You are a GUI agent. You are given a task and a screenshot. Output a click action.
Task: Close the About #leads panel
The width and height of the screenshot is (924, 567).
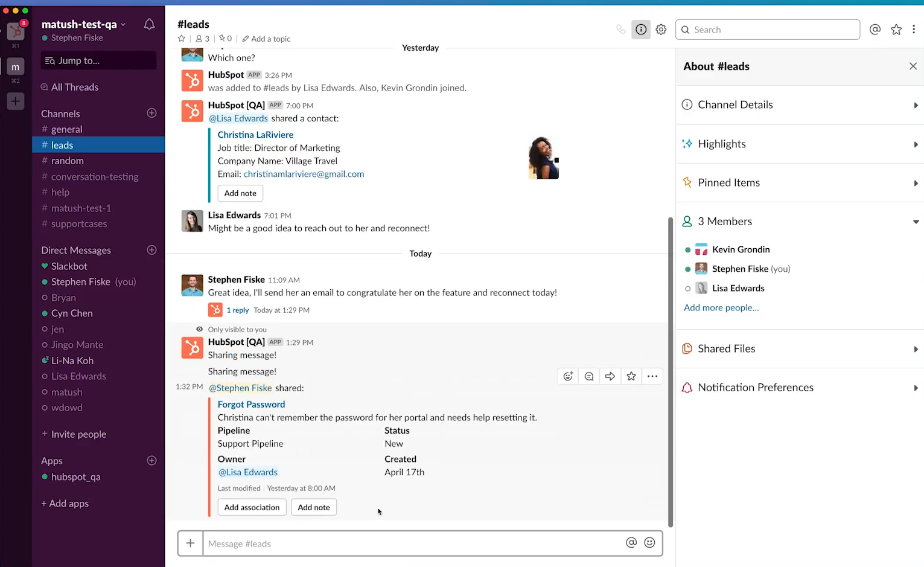pyautogui.click(x=913, y=66)
